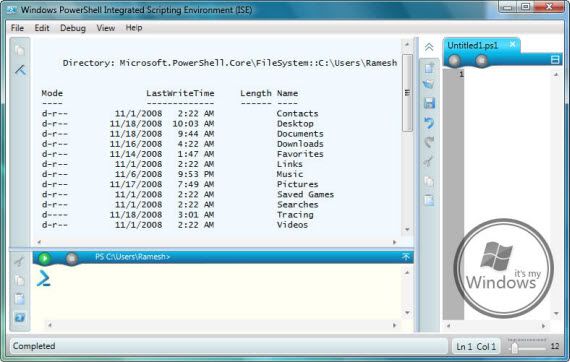Click the Clear Output broom icon
Screen dimensions: 570x362
coord(20,70)
